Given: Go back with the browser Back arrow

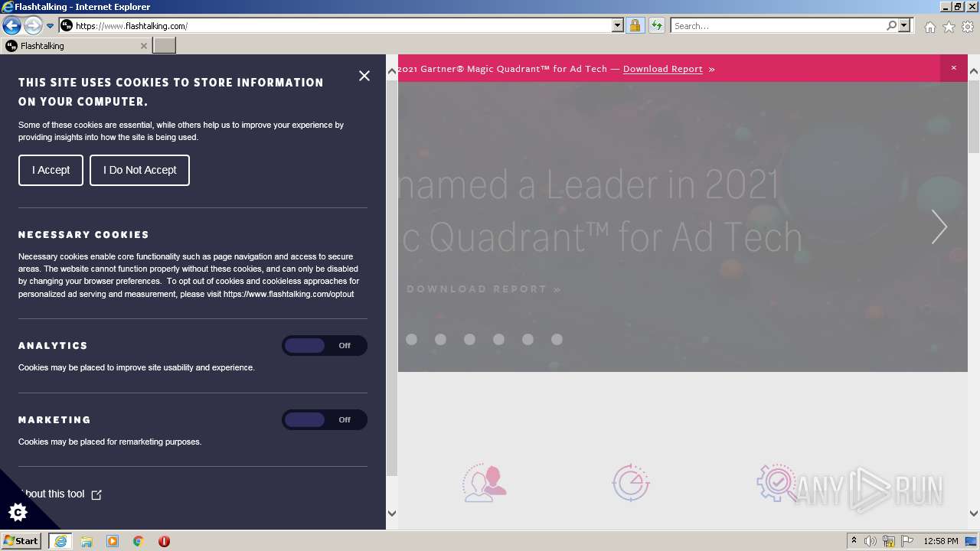Looking at the screenshot, I should (x=11, y=25).
